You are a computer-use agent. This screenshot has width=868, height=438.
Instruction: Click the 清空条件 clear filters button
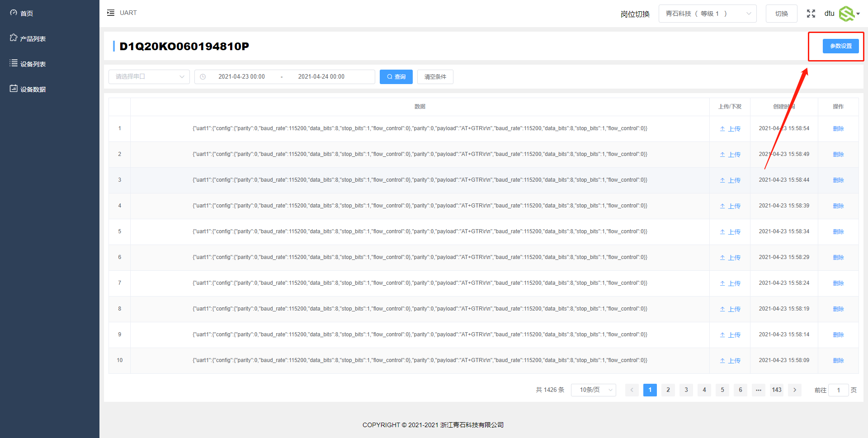[x=435, y=77]
